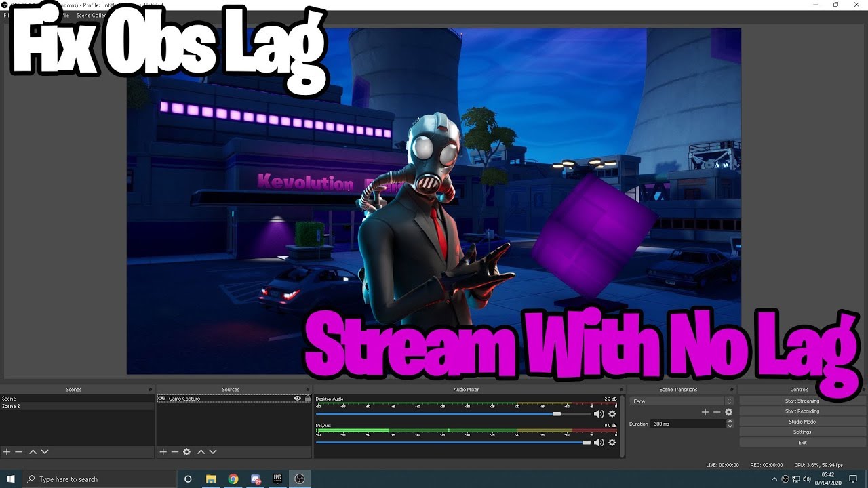Decrease the transition Duration with the down arrow
Viewport: 868px width, 488px height.
point(730,426)
